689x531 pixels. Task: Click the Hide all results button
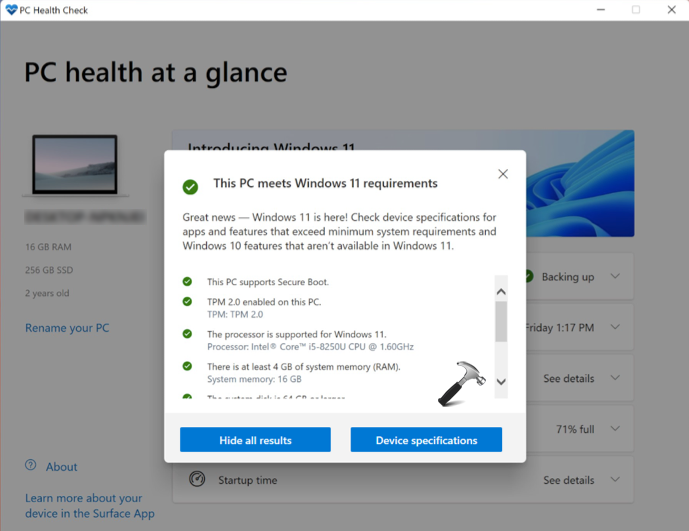(x=255, y=440)
